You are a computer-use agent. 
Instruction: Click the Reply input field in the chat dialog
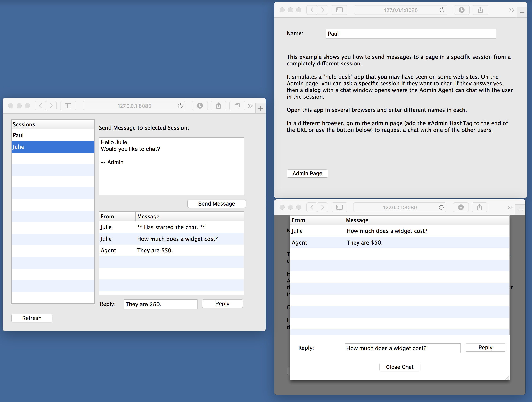[x=402, y=348]
